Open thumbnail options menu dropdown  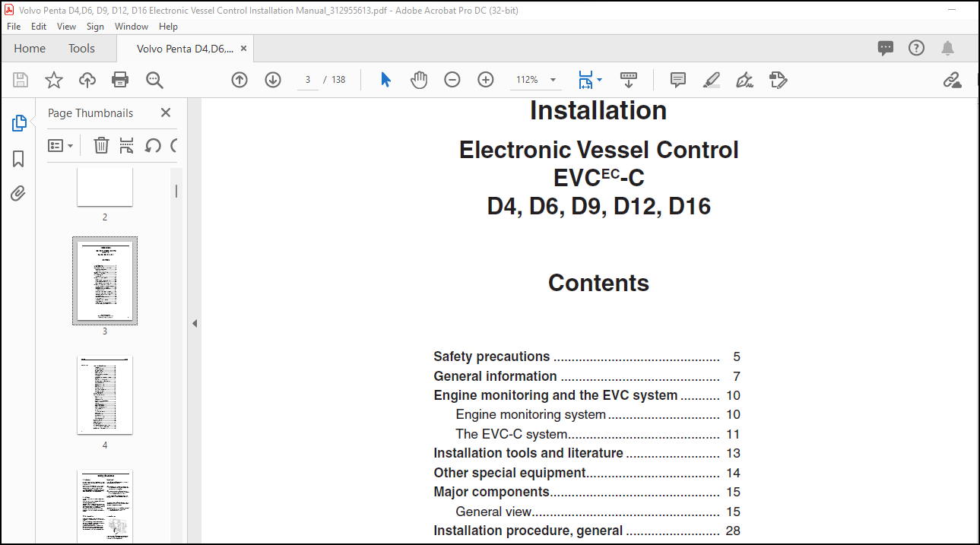(x=61, y=145)
